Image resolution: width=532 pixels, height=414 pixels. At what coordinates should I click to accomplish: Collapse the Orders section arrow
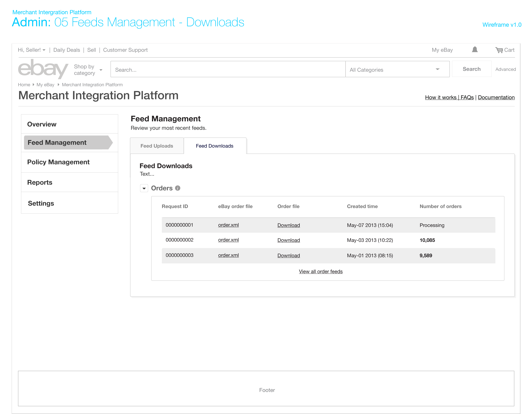pyautogui.click(x=144, y=188)
